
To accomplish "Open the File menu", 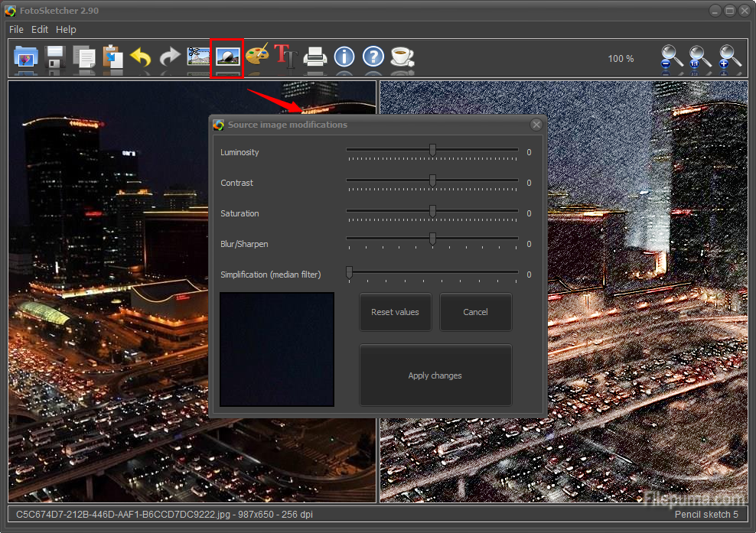I will point(16,29).
